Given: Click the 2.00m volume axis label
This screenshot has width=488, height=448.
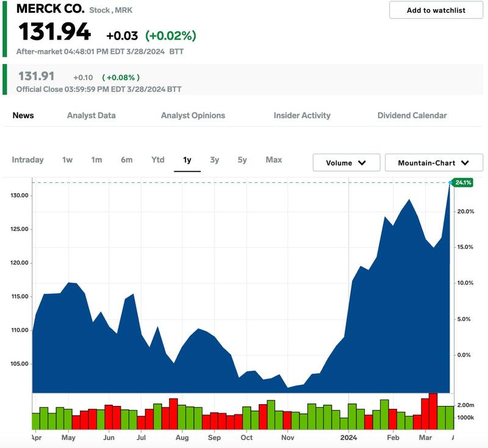Looking at the screenshot, I should (x=465, y=405).
